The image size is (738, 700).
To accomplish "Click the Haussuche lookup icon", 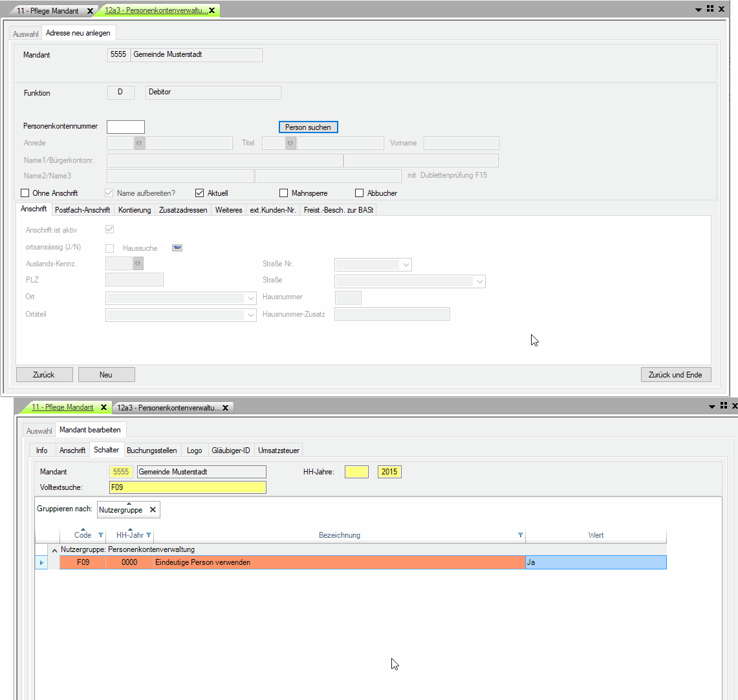I will 177,248.
